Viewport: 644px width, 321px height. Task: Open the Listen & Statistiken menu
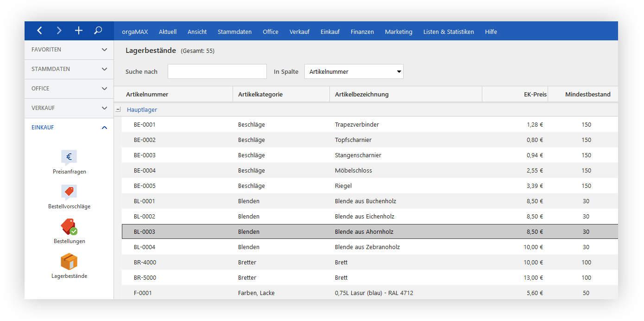click(x=448, y=32)
